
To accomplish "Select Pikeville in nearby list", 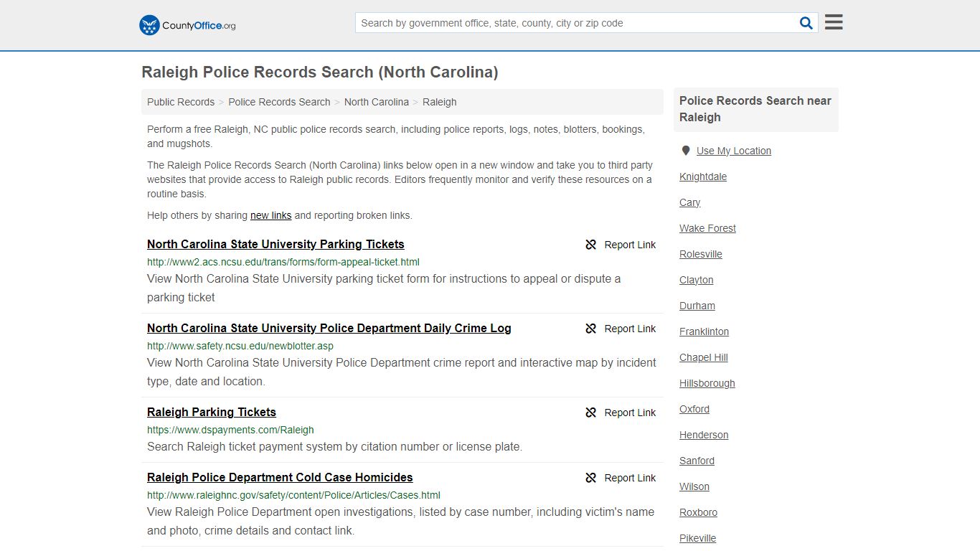I will tap(698, 538).
